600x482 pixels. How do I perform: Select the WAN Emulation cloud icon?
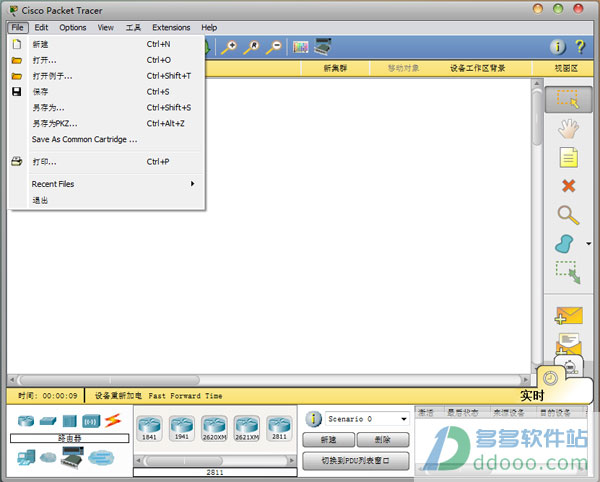[x=48, y=457]
